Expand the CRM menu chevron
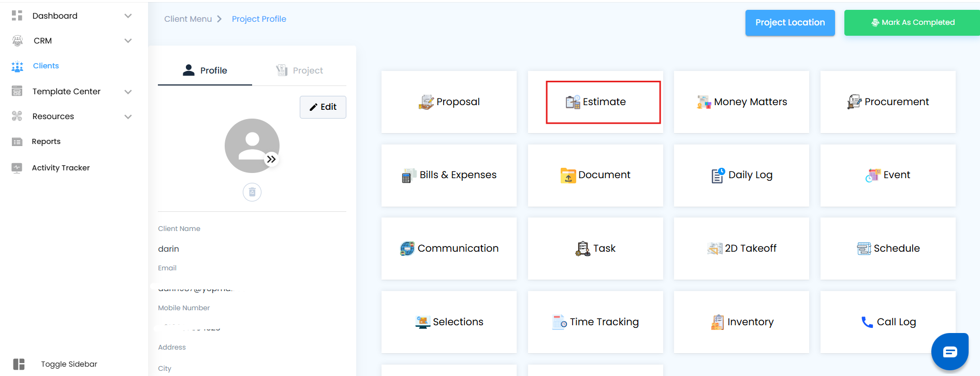The width and height of the screenshot is (980, 376). [128, 41]
